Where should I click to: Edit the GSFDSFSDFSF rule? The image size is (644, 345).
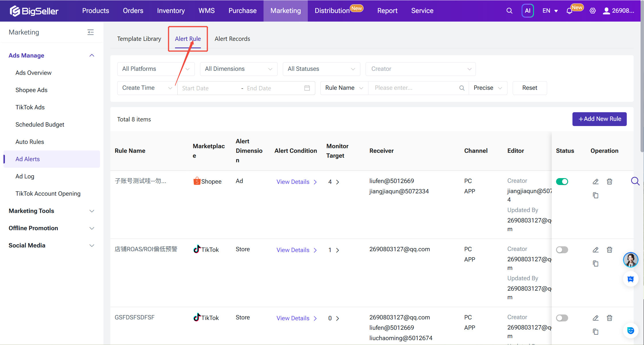[x=596, y=318]
